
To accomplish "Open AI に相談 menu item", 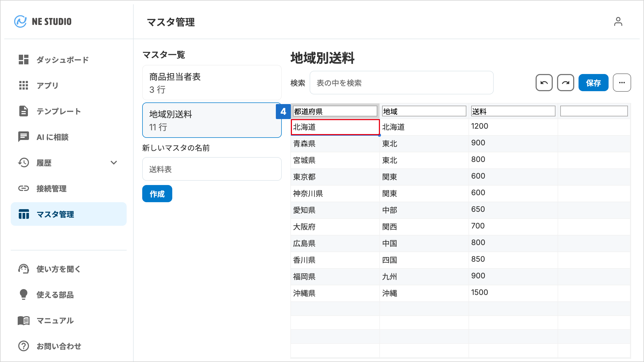I will click(x=69, y=137).
